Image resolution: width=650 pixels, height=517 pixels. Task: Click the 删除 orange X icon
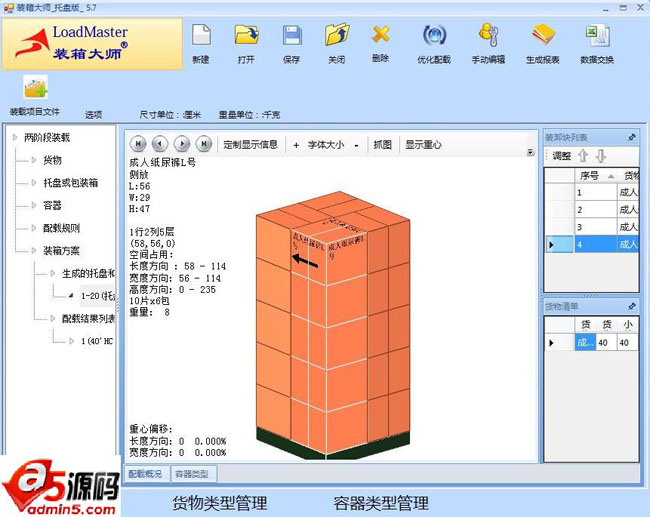tap(381, 35)
